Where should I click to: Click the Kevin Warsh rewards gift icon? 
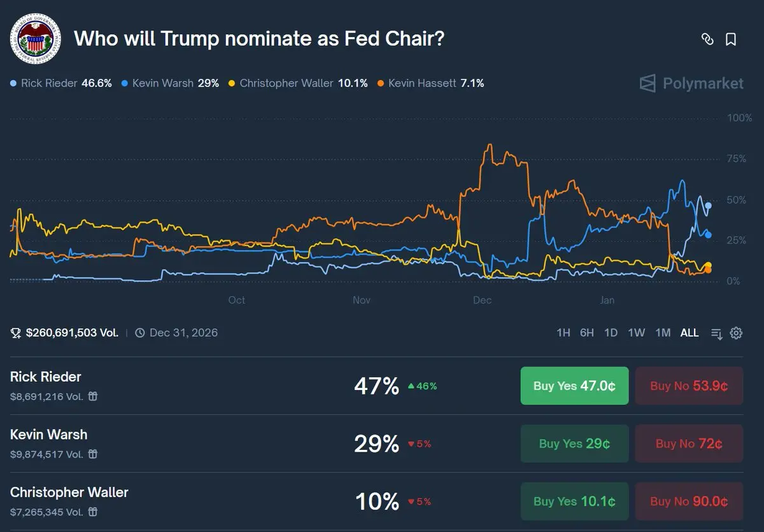tap(93, 454)
